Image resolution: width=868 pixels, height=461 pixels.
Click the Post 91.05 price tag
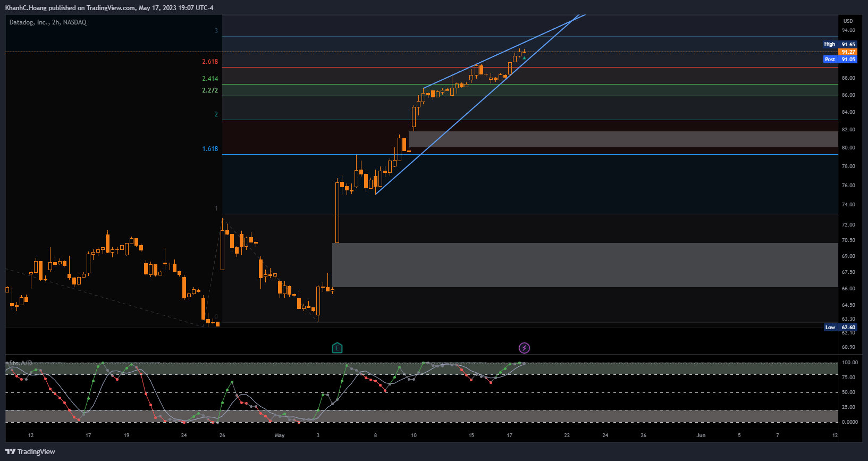coord(840,60)
